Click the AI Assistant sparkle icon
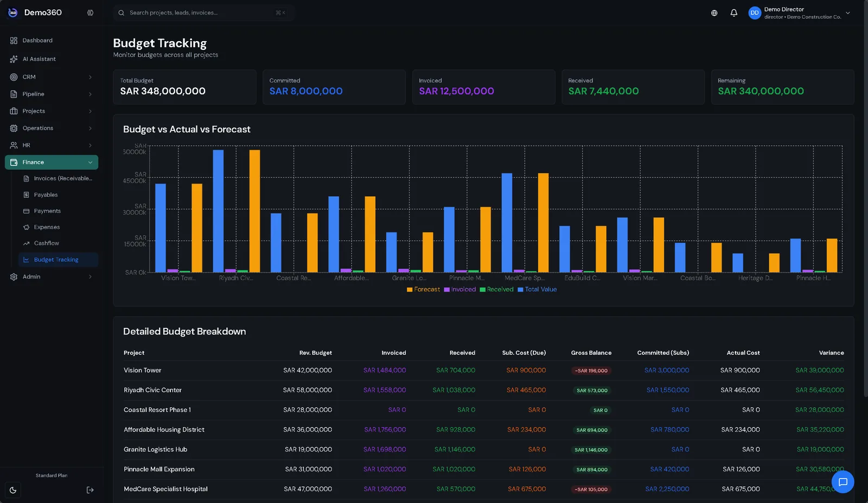 click(x=14, y=59)
